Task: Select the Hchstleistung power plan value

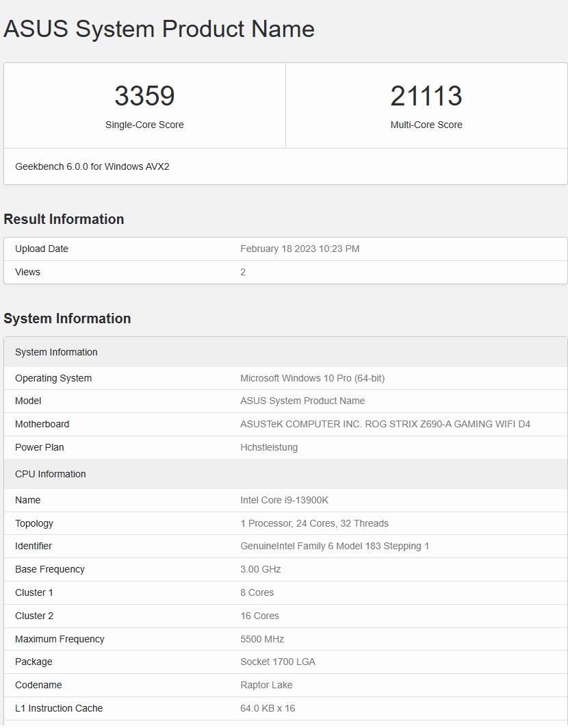Action: [269, 447]
